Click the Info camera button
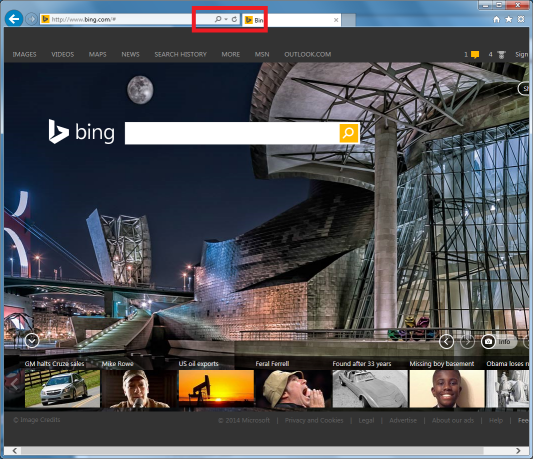 [x=499, y=341]
